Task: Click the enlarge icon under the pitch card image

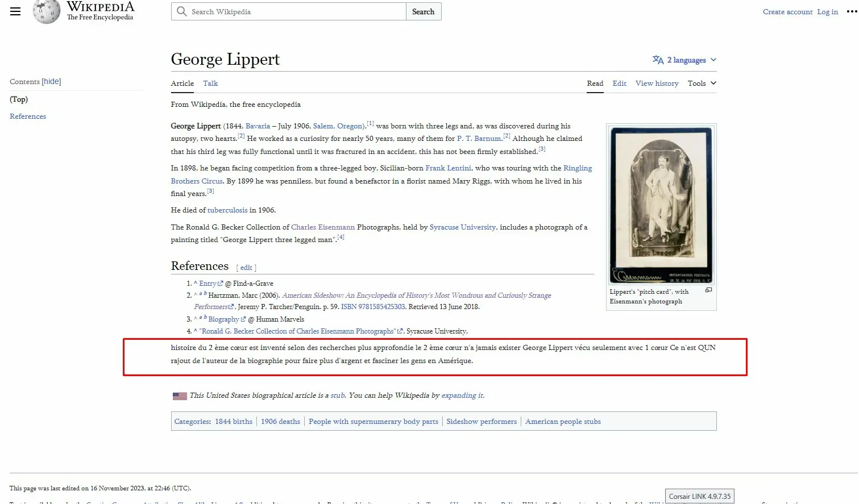Action: 708,290
